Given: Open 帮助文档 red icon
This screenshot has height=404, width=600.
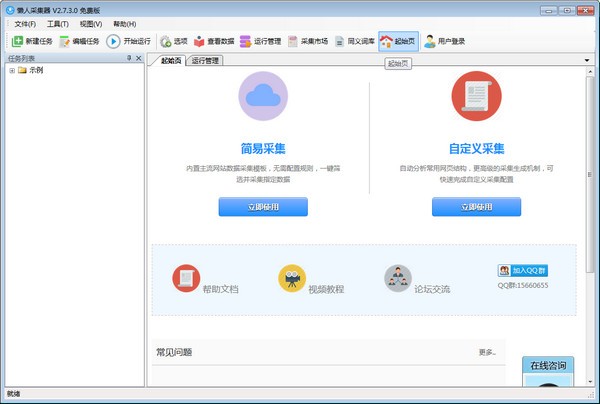Looking at the screenshot, I should (186, 278).
